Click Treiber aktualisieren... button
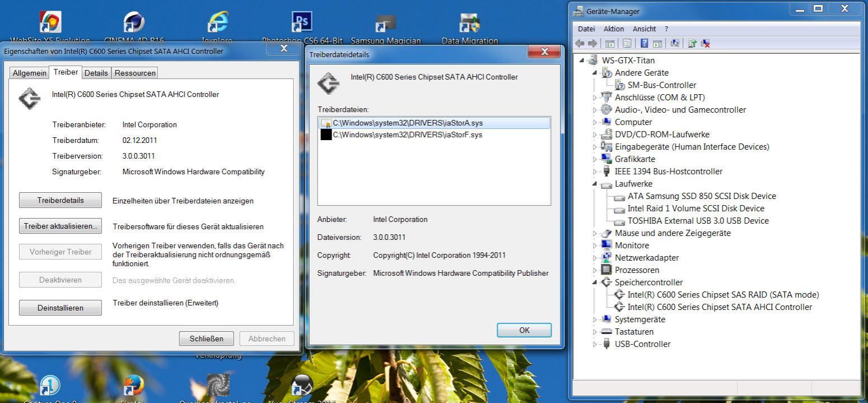 (x=60, y=226)
